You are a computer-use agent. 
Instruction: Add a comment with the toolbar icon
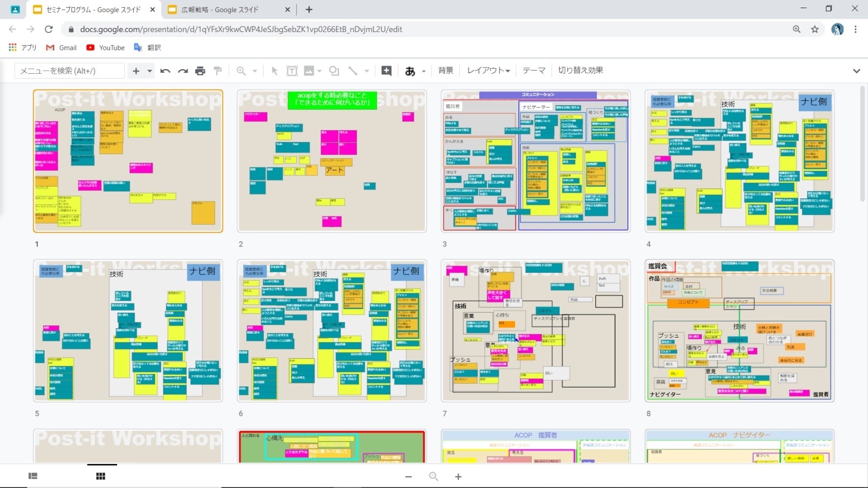[x=387, y=71]
